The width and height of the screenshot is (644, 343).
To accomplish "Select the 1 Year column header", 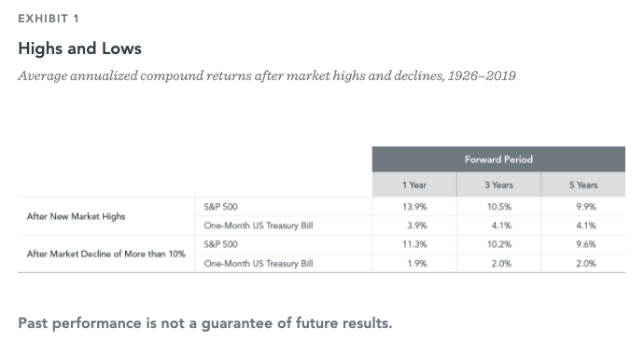I will click(x=414, y=185).
